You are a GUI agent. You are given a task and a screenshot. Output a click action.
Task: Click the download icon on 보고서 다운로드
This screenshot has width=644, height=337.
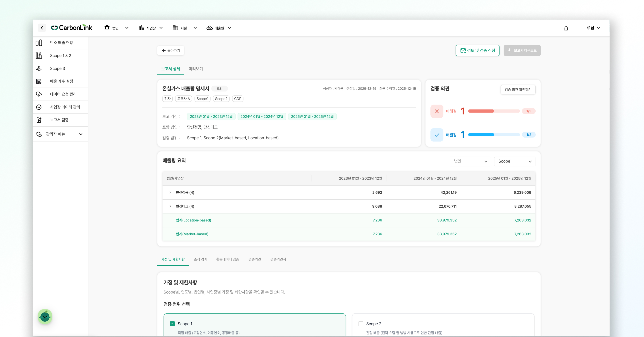pos(509,51)
